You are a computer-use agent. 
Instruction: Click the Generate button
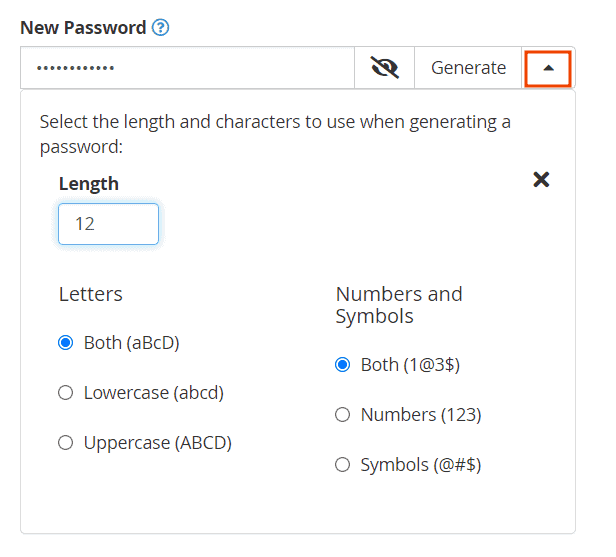coord(468,68)
